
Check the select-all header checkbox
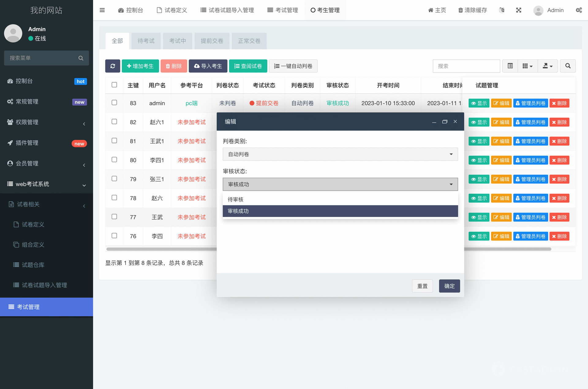tap(114, 85)
